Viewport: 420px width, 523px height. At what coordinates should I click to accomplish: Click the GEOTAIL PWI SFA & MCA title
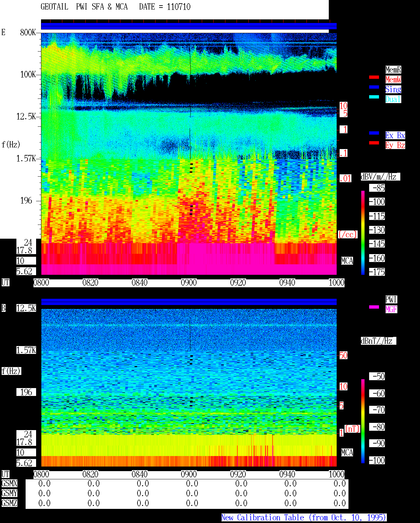point(84,7)
